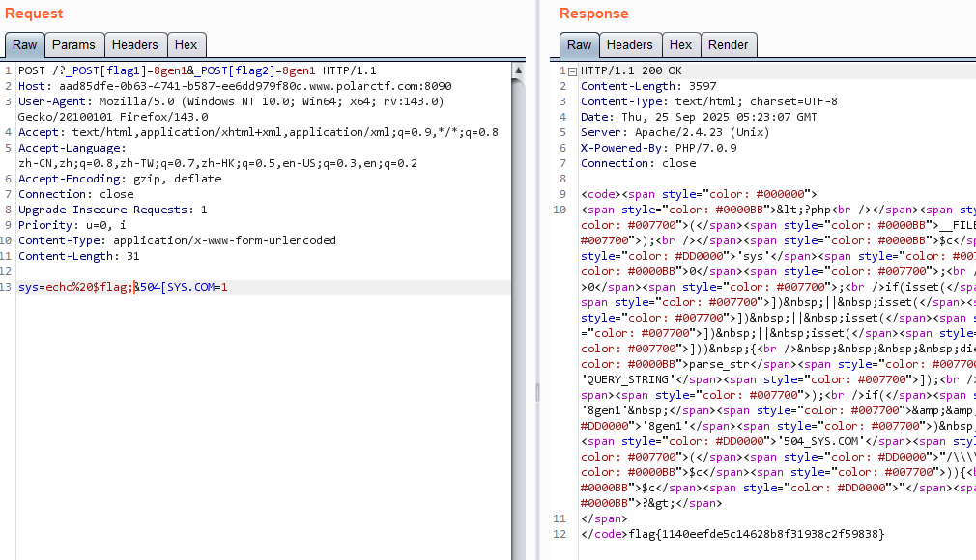Click the Content-Type request header line

tap(177, 240)
